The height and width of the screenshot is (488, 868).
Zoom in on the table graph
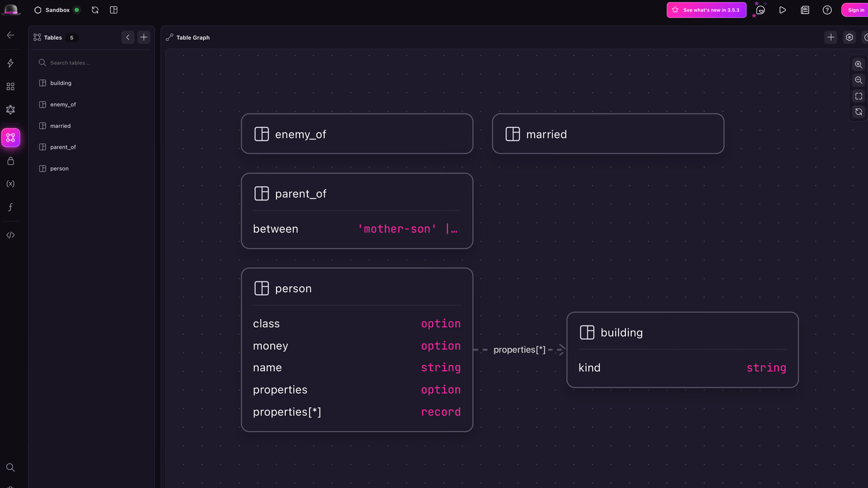click(x=859, y=65)
